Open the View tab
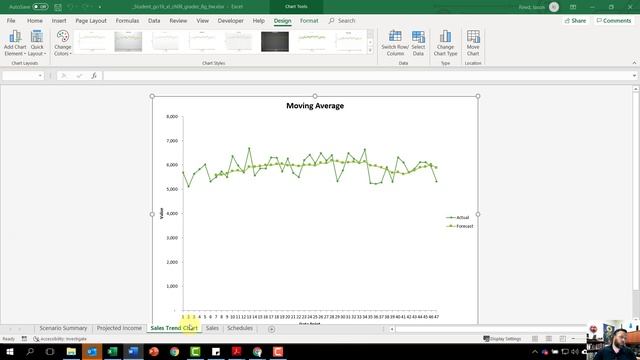This screenshot has width=640, height=360. point(202,20)
